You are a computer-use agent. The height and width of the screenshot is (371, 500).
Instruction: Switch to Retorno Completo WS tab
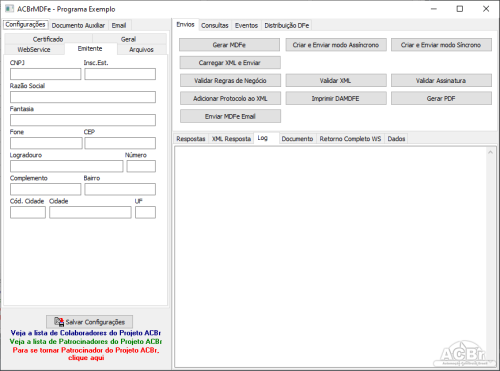(350, 139)
